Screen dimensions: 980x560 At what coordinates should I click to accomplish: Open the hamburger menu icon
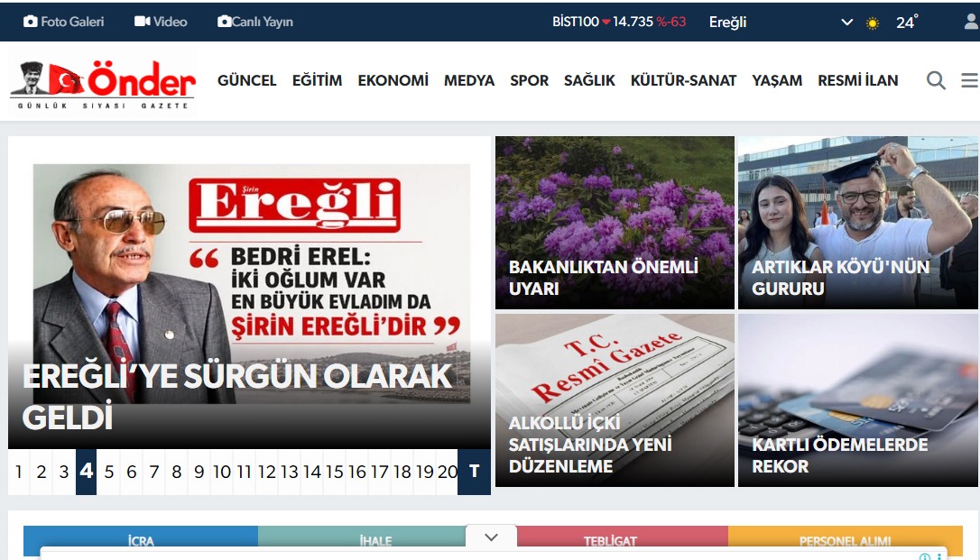pos(970,80)
